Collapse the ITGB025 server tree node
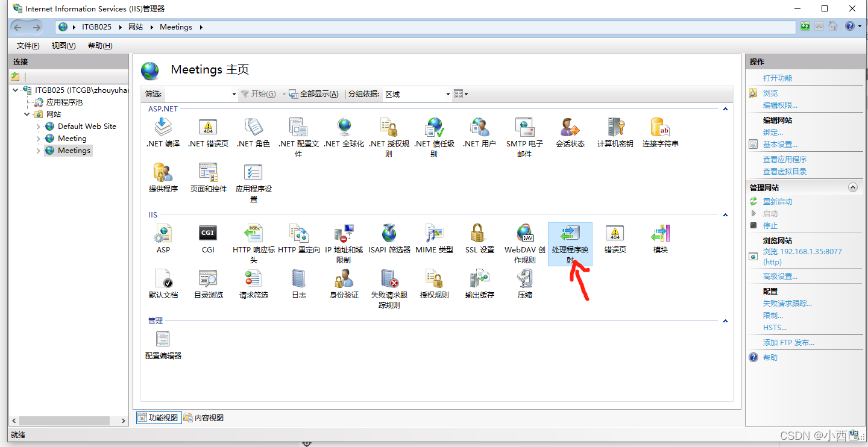This screenshot has height=447, width=868. pyautogui.click(x=16, y=90)
